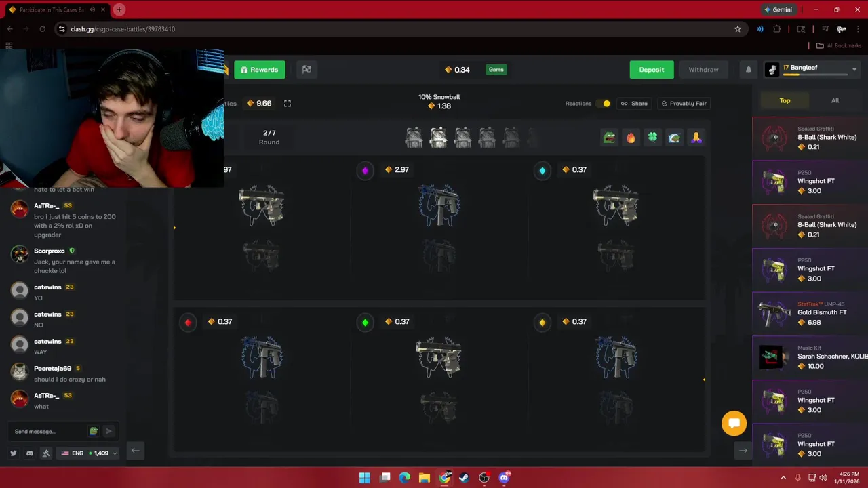Click the yellow player marker showing 0.37
This screenshot has width=868, height=488.
[x=542, y=322]
